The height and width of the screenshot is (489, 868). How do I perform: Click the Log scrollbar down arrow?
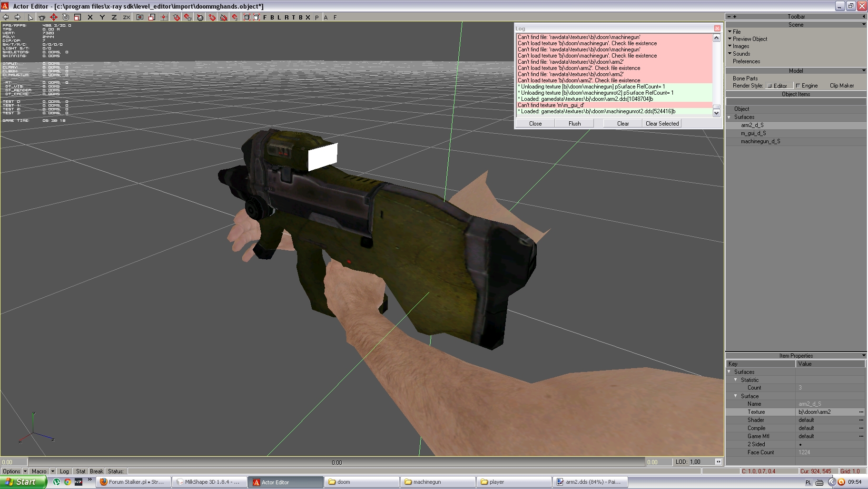(716, 113)
